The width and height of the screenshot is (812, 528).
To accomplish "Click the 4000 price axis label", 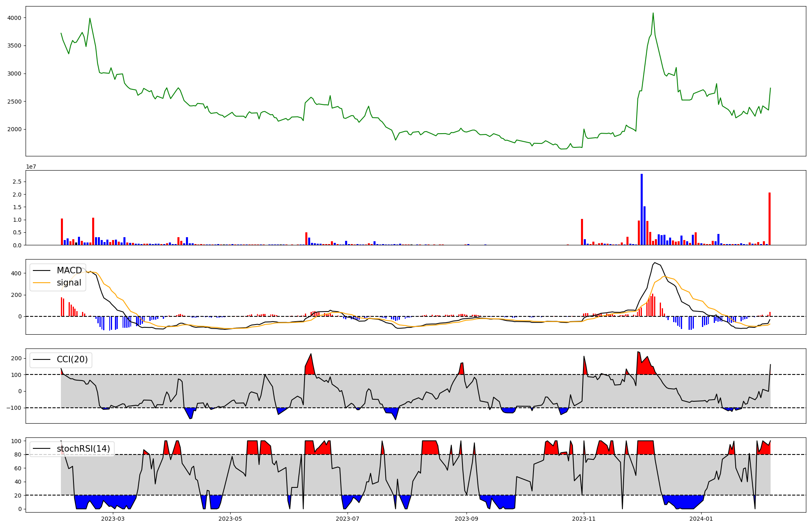I will click(14, 18).
